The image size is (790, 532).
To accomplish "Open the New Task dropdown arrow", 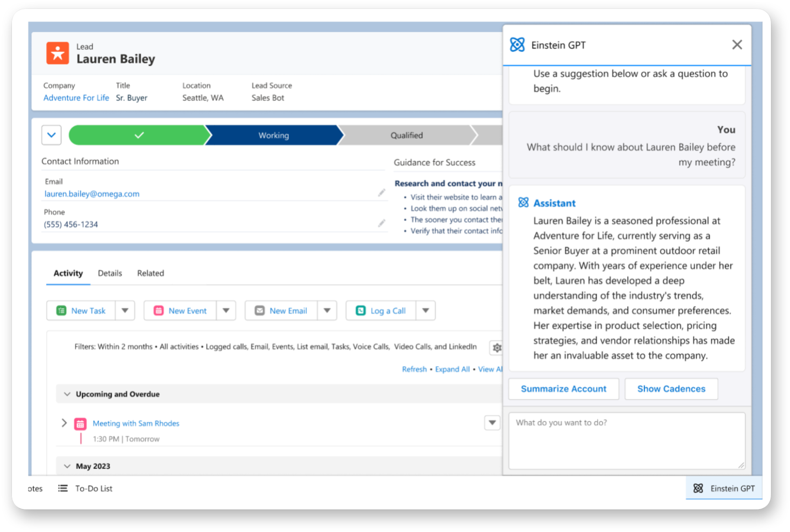I will click(125, 310).
